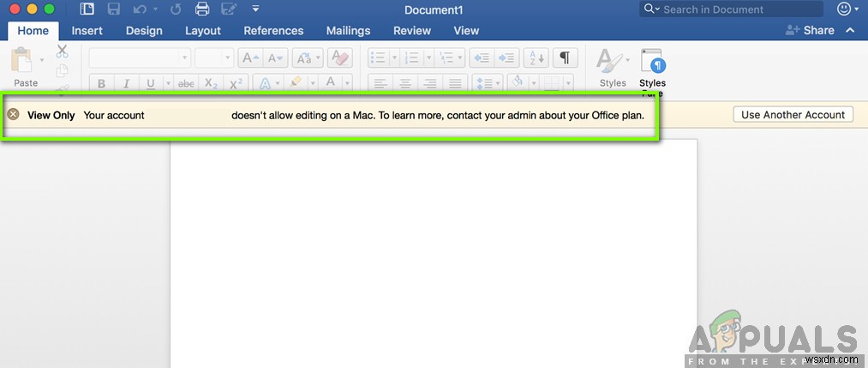
Task: Expand the Undo history dropdown arrow
Action: tap(155, 9)
